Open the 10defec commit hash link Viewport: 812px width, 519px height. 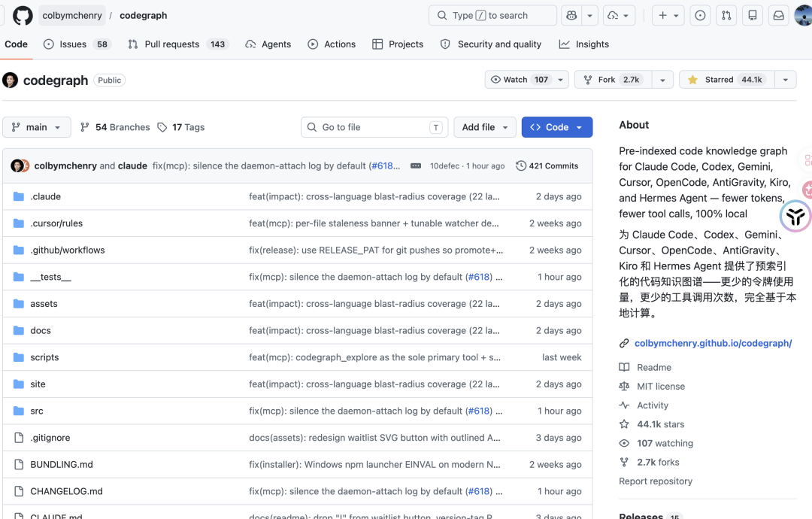[445, 165]
